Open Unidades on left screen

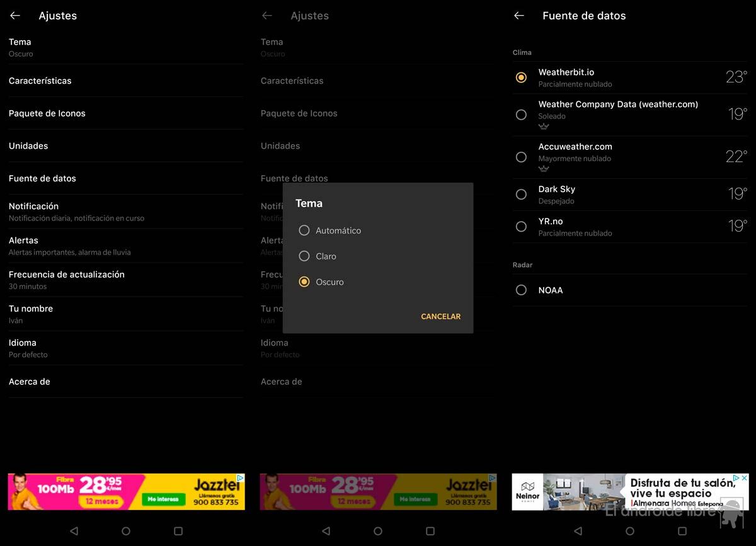click(126, 145)
